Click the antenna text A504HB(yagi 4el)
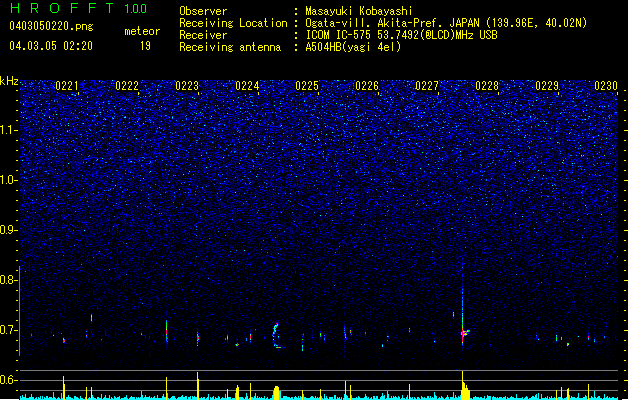The width and height of the screenshot is (629, 400). [x=353, y=47]
